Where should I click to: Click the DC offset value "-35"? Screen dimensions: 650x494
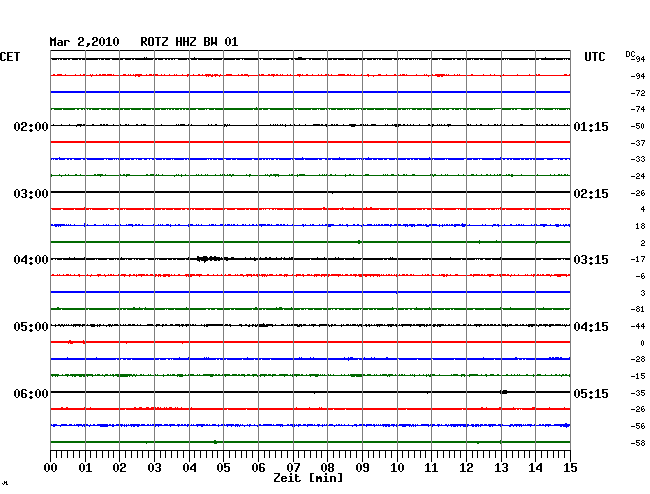coord(638,393)
